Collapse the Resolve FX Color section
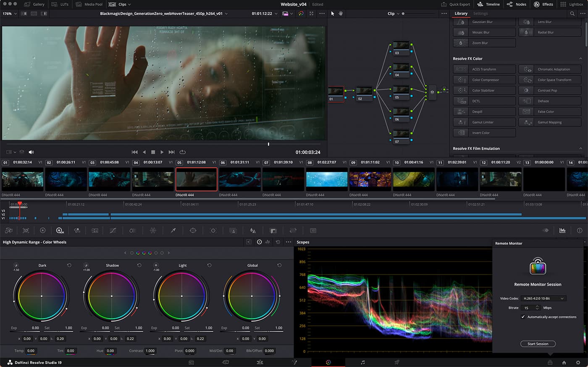 [581, 58]
